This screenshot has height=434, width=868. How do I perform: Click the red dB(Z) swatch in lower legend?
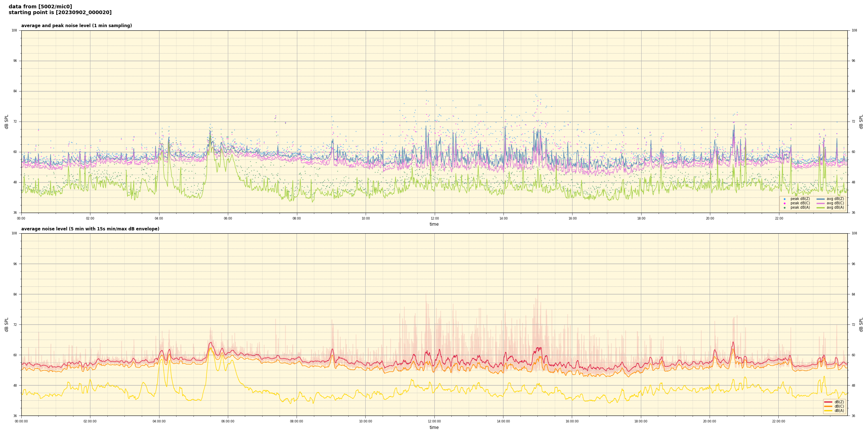tap(828, 402)
